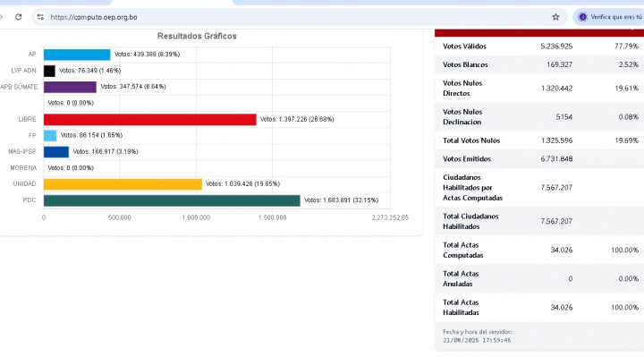Click the 'Votos Válidos' row label

point(464,47)
